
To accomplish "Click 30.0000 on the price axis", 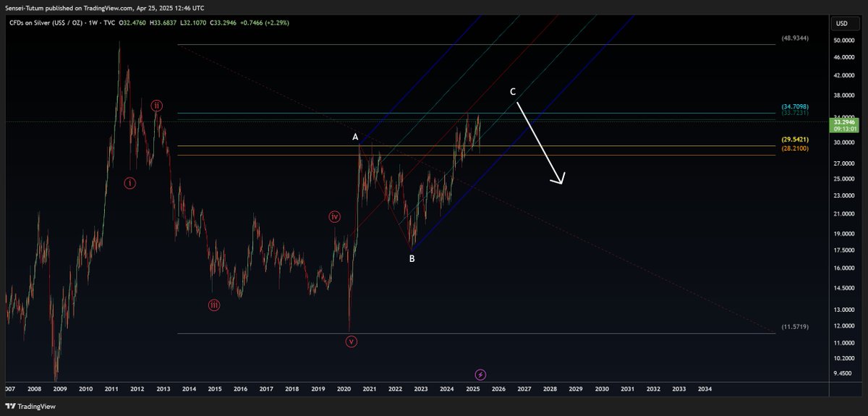I will (x=844, y=143).
